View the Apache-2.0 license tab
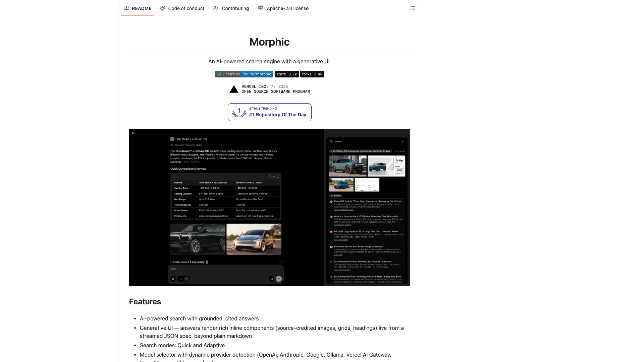The image size is (644, 362). [283, 8]
